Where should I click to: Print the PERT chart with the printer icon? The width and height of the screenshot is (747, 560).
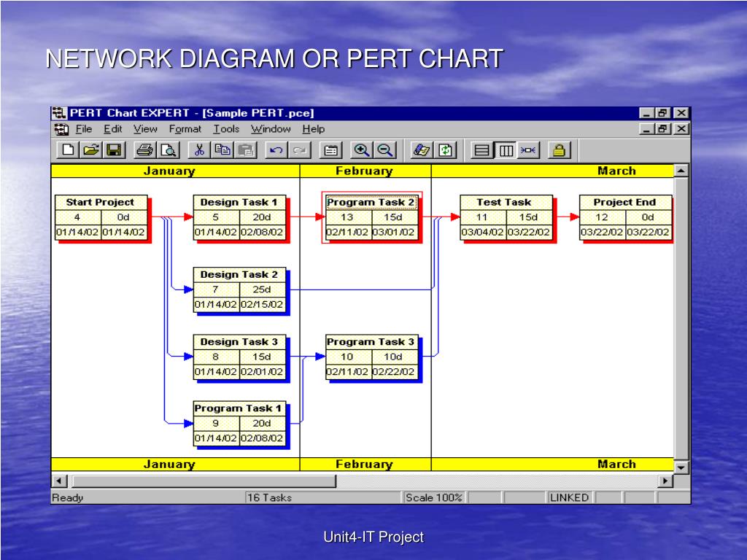144,150
